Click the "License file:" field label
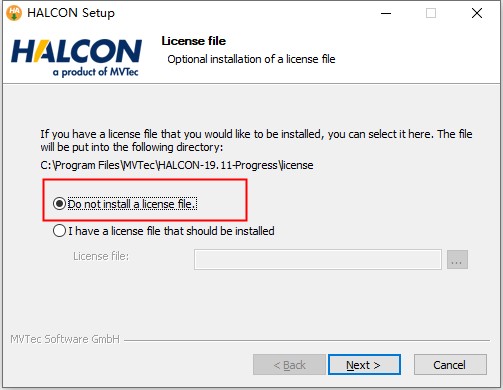The height and width of the screenshot is (390, 503). (x=101, y=256)
